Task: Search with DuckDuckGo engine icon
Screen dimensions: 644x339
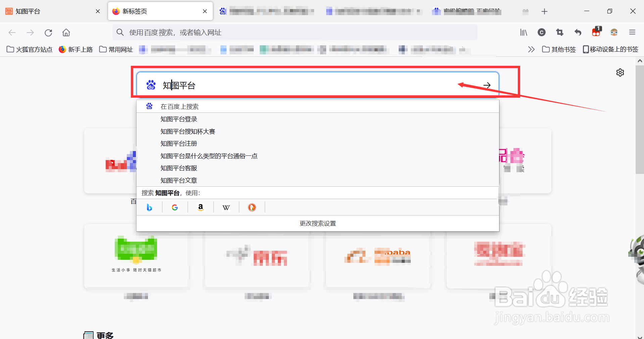Action: pyautogui.click(x=252, y=207)
